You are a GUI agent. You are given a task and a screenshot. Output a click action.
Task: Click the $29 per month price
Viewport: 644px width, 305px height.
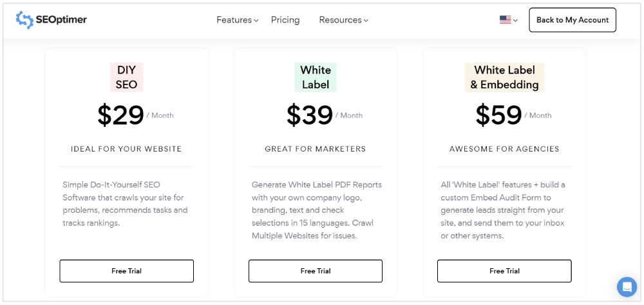click(x=121, y=115)
